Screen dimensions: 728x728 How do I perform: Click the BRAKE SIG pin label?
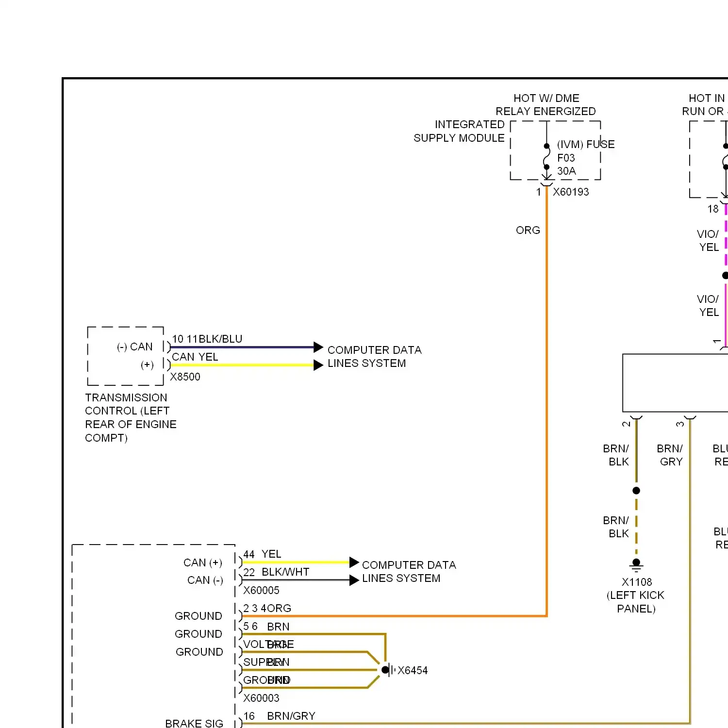pyautogui.click(x=194, y=723)
